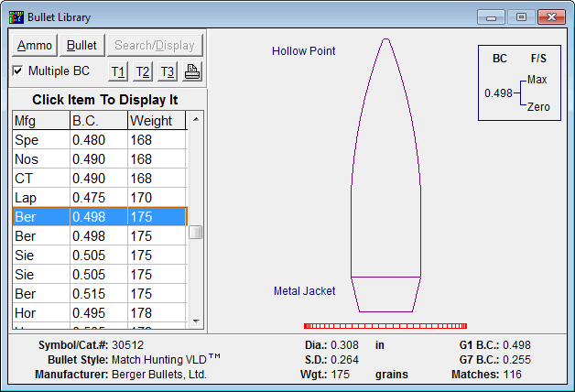Select the Hor 0.495 178 row

[100, 313]
